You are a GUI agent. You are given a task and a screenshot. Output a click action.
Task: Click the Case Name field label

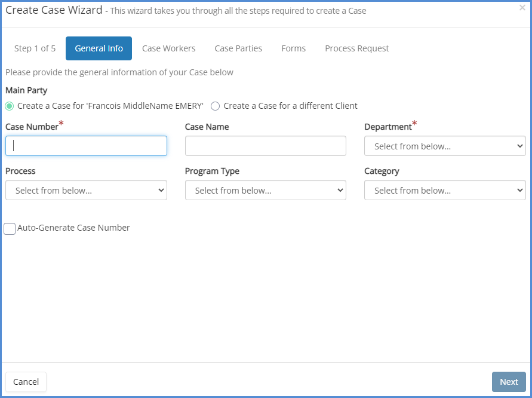click(207, 127)
